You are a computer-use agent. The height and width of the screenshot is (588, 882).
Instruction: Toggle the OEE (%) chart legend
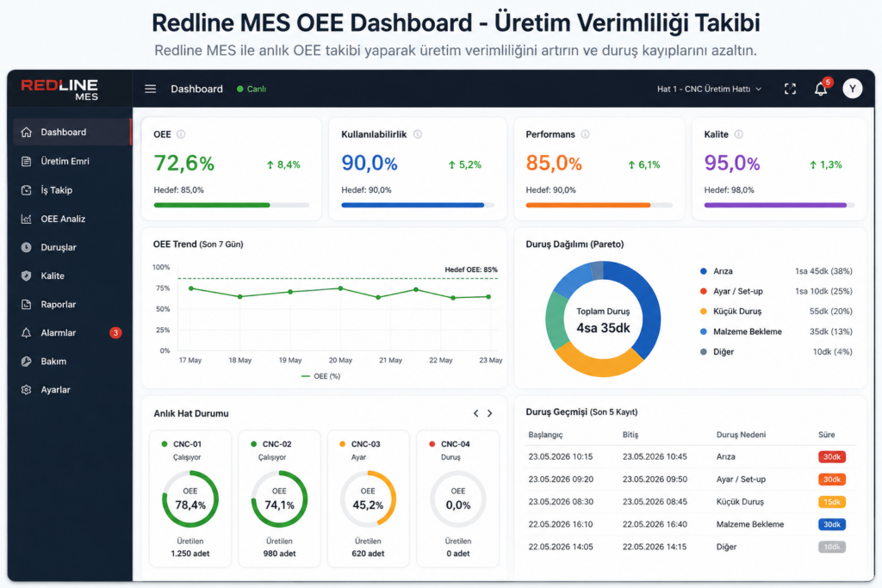pos(320,376)
